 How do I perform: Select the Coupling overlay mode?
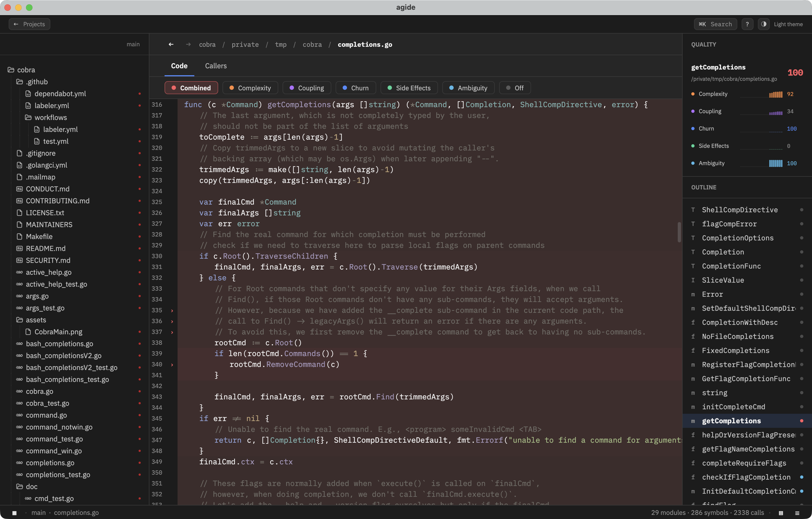(307, 88)
